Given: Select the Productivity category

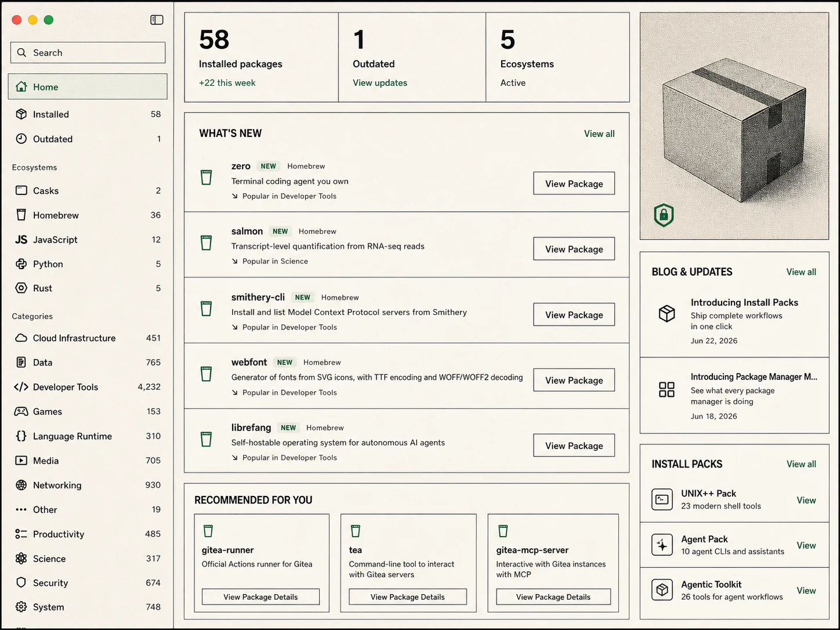Looking at the screenshot, I should point(88,534).
